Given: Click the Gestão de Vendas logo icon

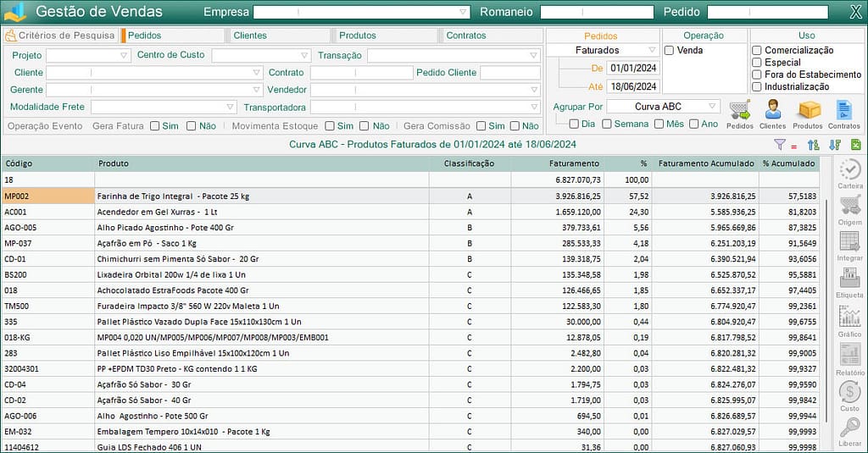Looking at the screenshot, I should [15, 12].
